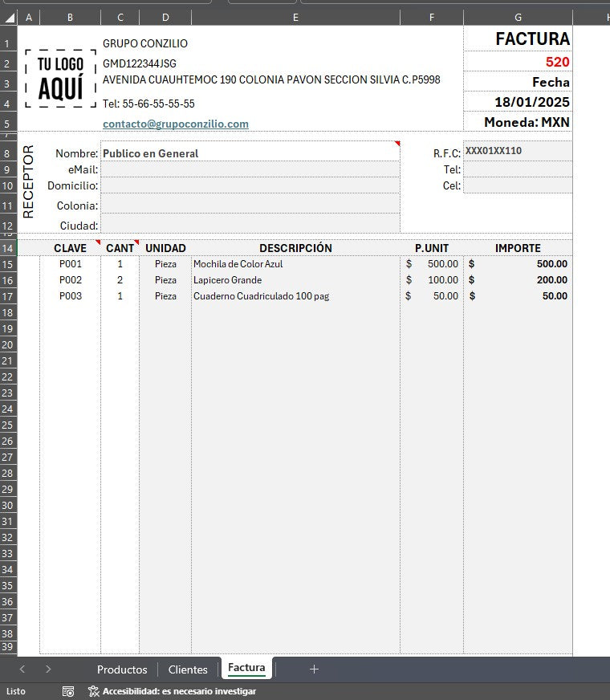Viewport: 610px width, 700px height.
Task: Click the select-all corner triangle
Action: (9, 17)
